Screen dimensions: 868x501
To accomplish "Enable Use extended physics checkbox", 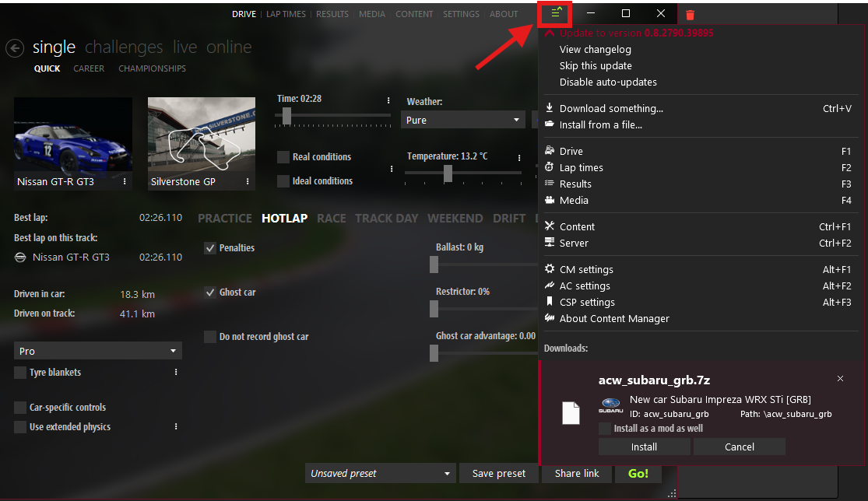I will click(x=20, y=427).
